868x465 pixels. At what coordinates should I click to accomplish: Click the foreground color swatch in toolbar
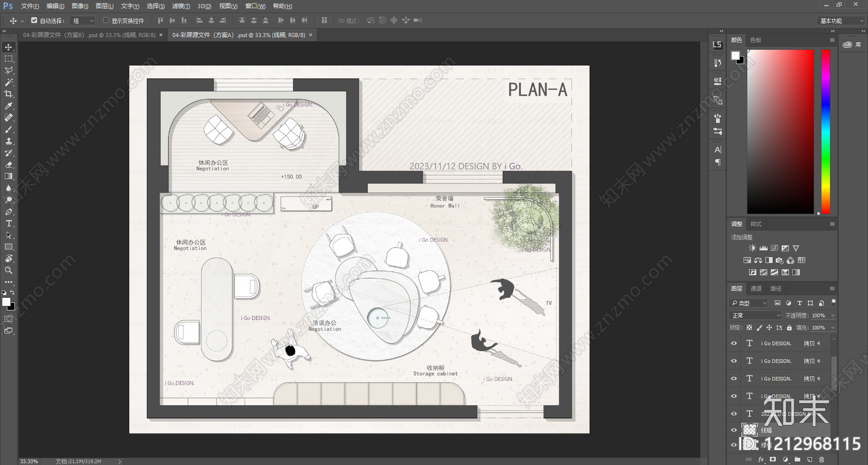(x=5, y=302)
